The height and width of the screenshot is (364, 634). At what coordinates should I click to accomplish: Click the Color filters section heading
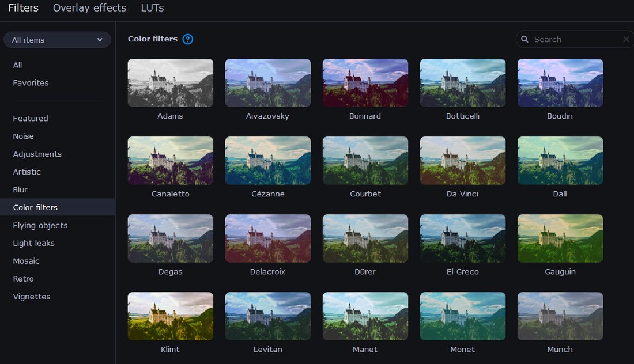pos(153,39)
